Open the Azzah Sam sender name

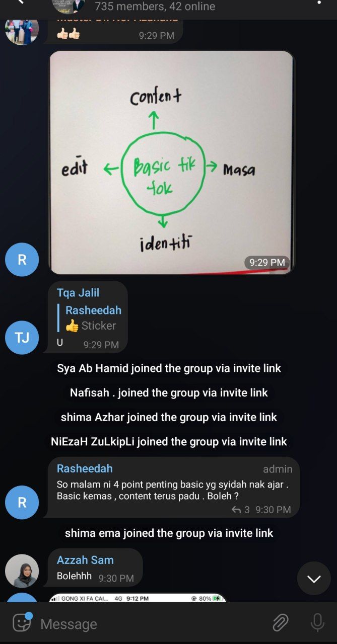85,560
